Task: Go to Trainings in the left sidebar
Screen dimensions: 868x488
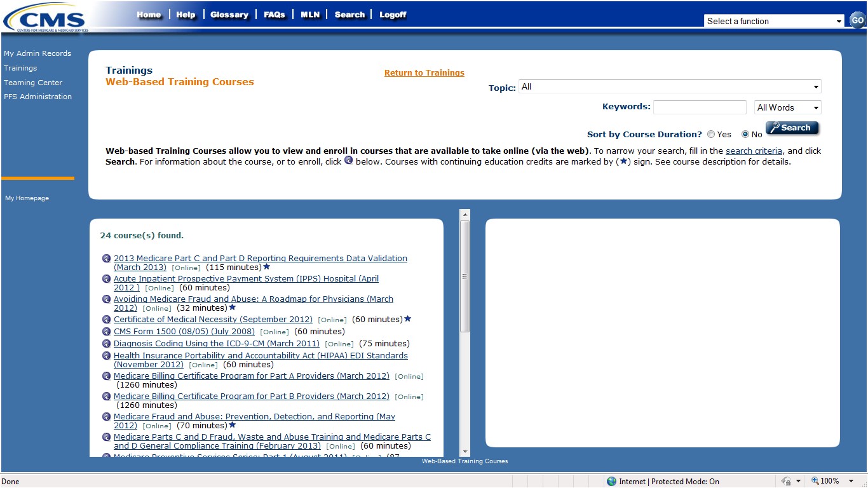Action: [x=20, y=68]
